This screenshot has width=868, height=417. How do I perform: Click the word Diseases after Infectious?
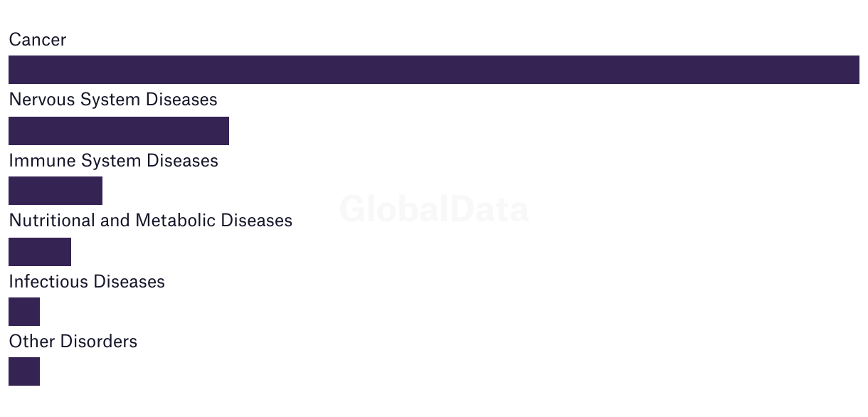129,282
